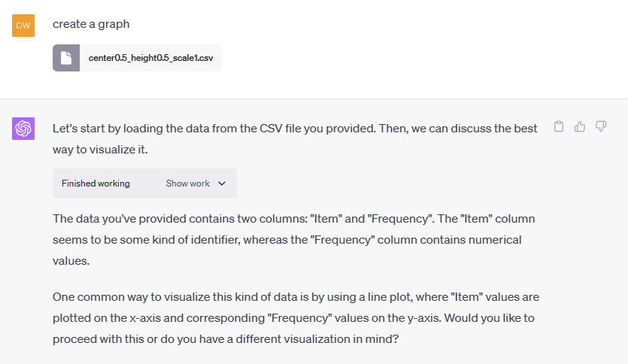This screenshot has height=364, width=628.
Task: Give the response a thumbs up
Action: click(x=580, y=126)
